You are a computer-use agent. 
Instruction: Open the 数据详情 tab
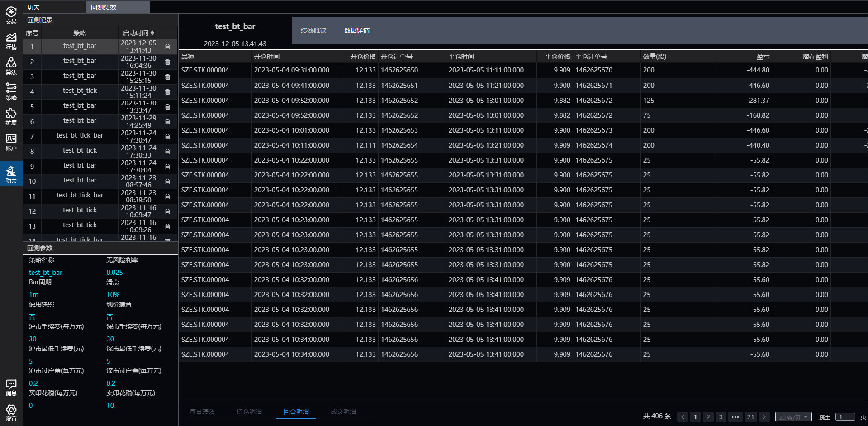click(x=357, y=30)
